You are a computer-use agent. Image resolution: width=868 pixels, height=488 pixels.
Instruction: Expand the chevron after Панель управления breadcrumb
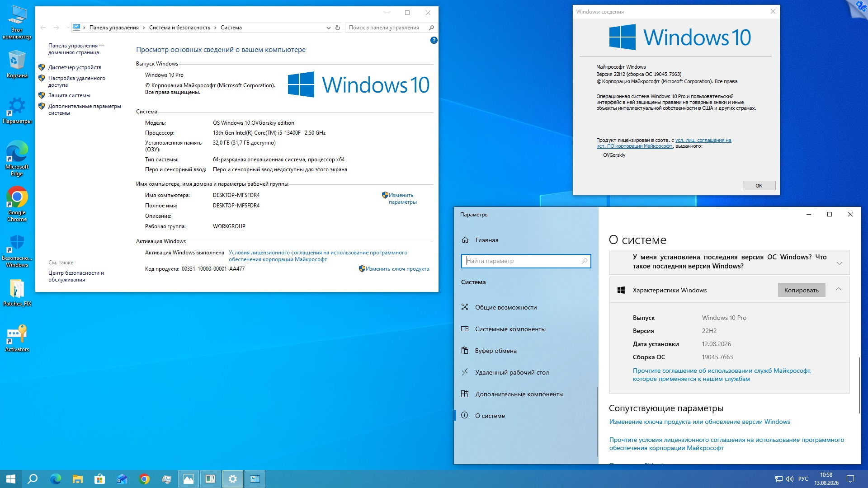(144, 28)
